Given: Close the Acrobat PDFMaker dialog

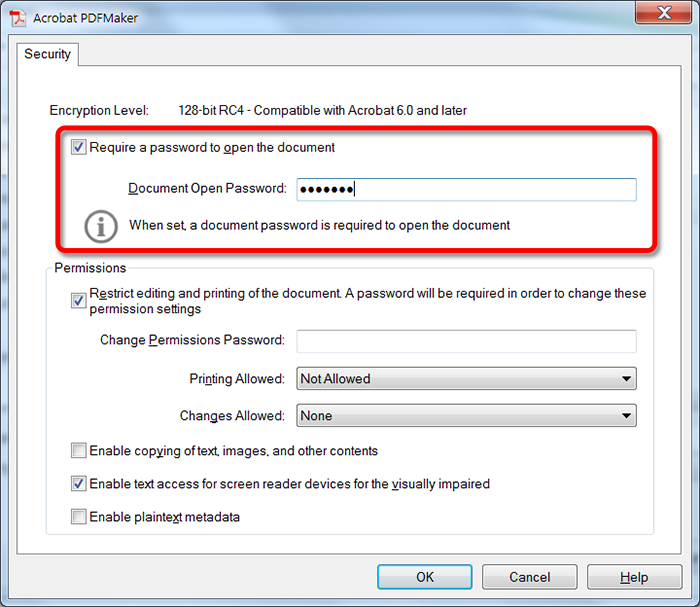Looking at the screenshot, I should (662, 16).
